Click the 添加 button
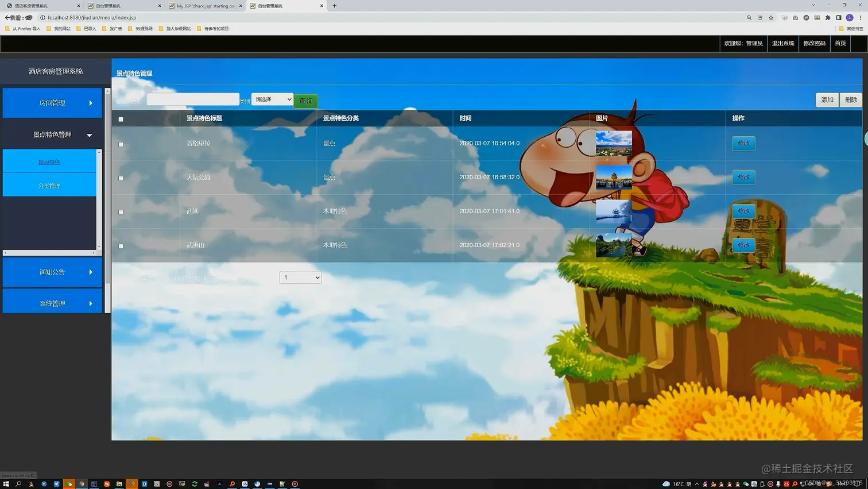Image resolution: width=868 pixels, height=489 pixels. (827, 100)
